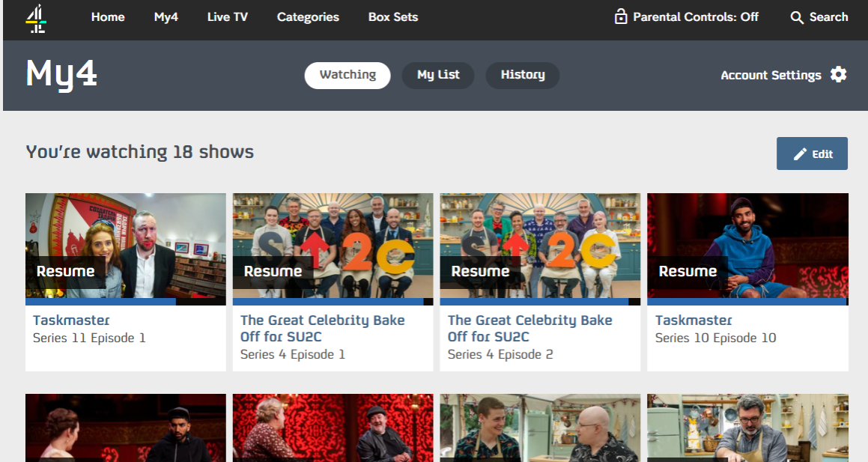Click "Series 10 Episode 10" text

coord(715,338)
